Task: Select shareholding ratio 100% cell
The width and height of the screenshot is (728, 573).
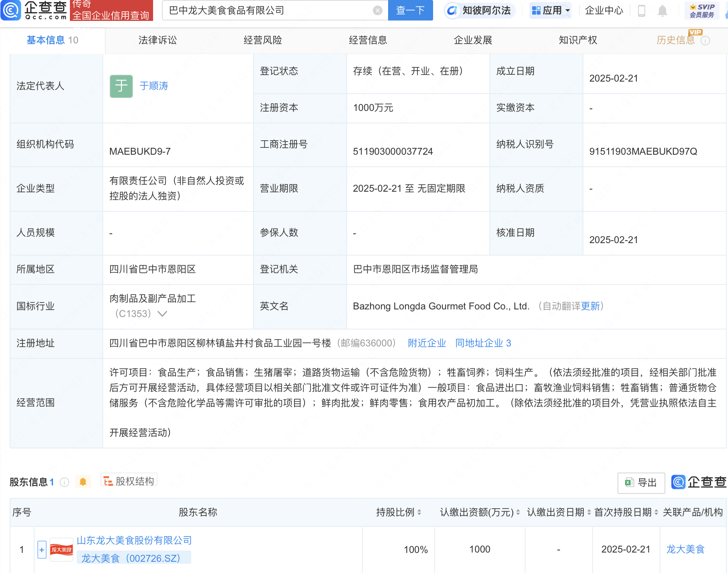Action: tap(416, 550)
